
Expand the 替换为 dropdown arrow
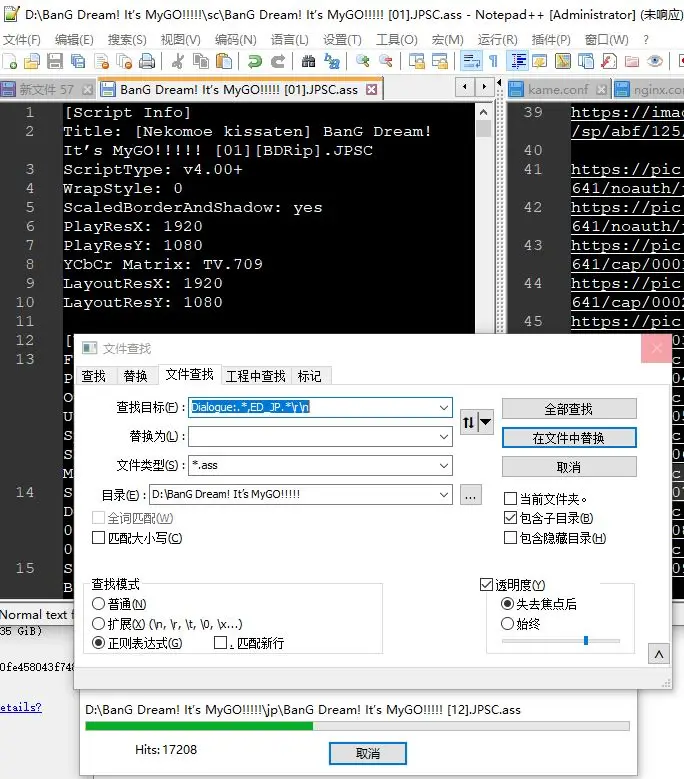click(x=444, y=437)
